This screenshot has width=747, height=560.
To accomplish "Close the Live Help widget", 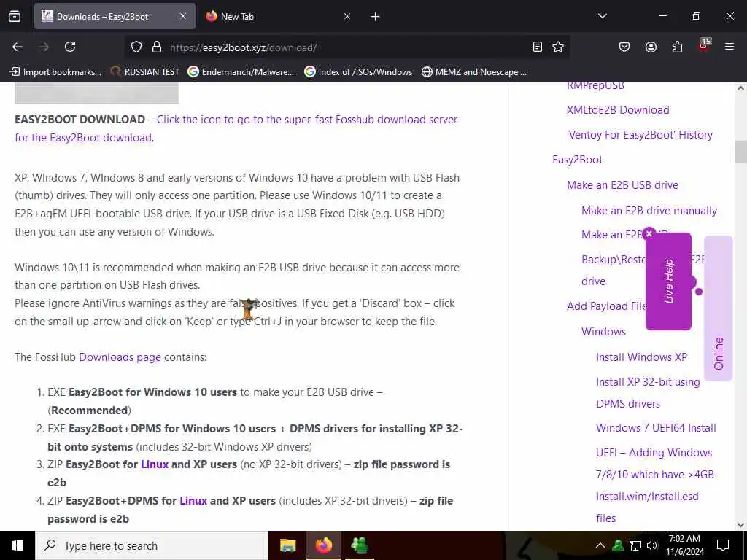I will [649, 234].
